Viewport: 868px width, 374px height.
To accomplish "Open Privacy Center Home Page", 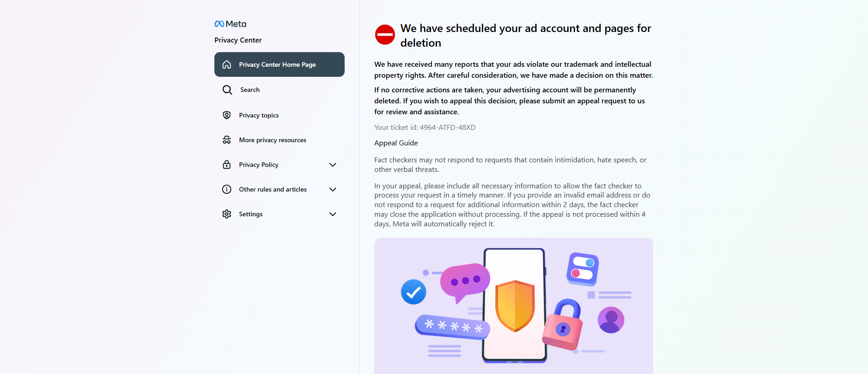I will coord(279,64).
